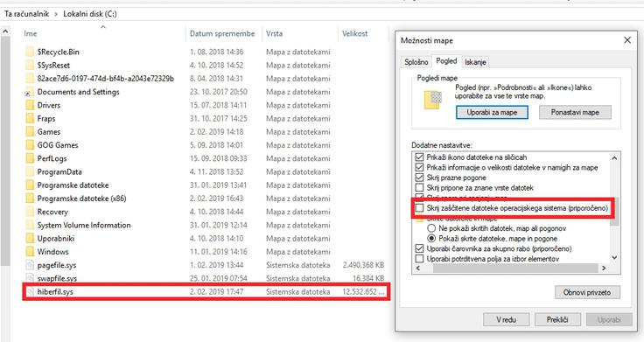Select the $Recycle.Bin folder icon
Viewport: 644px width, 342px height.
point(30,52)
